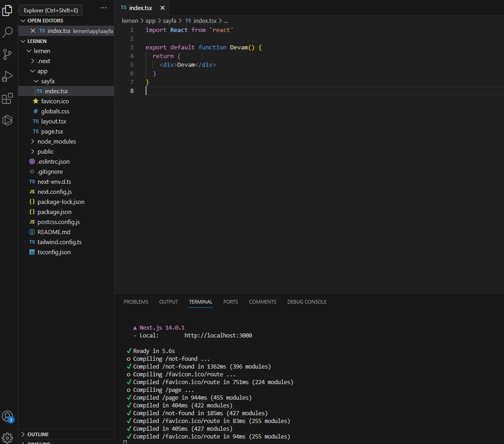Click the breadcrumb ellipsis symbol segment
The width and height of the screenshot is (504, 444).
tap(226, 21)
